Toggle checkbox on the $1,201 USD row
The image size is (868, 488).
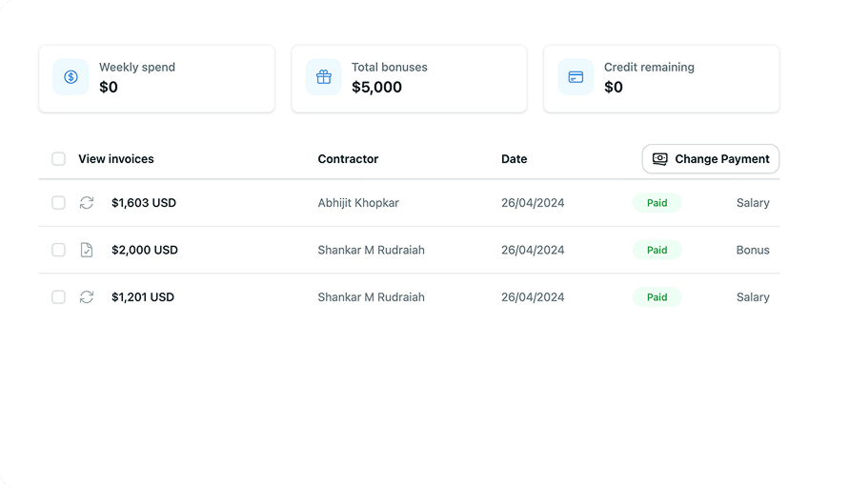58,297
